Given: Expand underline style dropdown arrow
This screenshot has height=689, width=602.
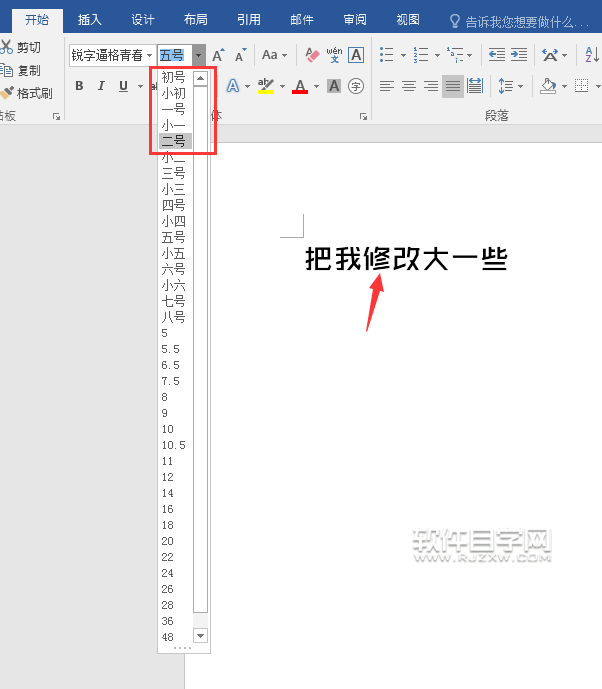Looking at the screenshot, I should tap(140, 86).
